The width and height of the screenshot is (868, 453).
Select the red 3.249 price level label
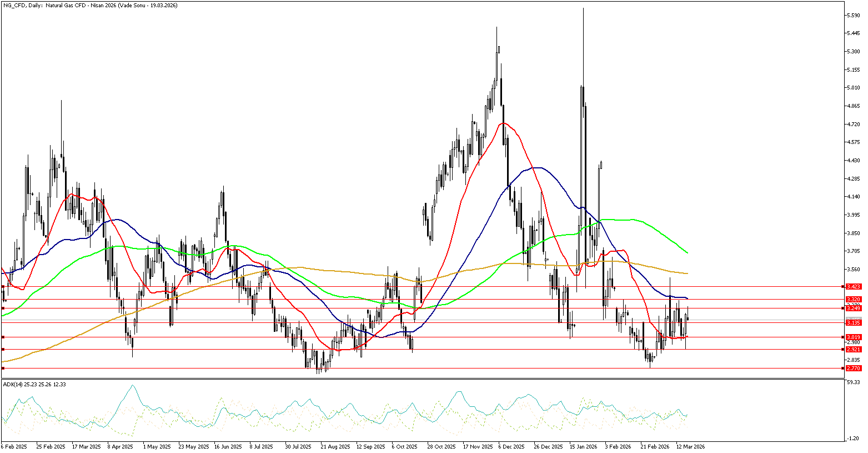854,308
